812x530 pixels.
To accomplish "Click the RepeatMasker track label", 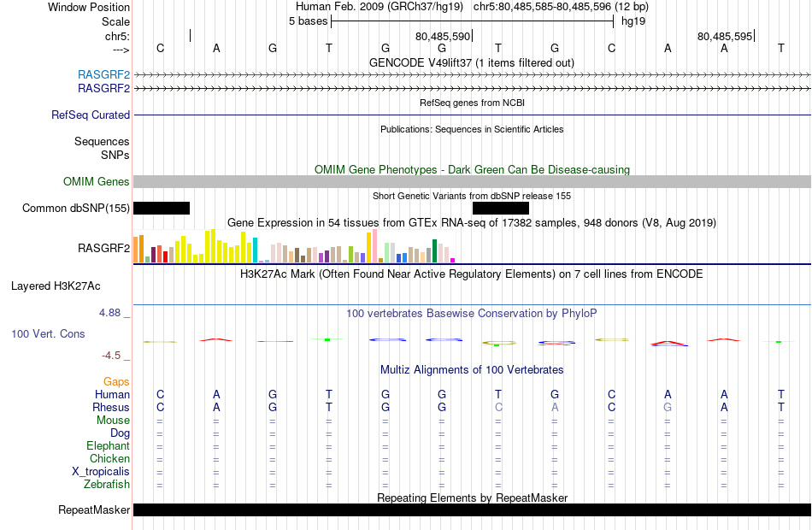I will click(94, 510).
